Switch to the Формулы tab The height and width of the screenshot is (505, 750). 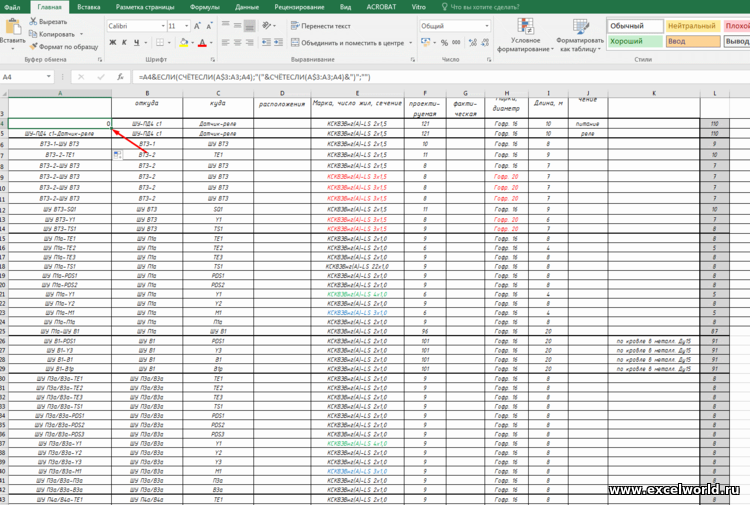click(205, 7)
